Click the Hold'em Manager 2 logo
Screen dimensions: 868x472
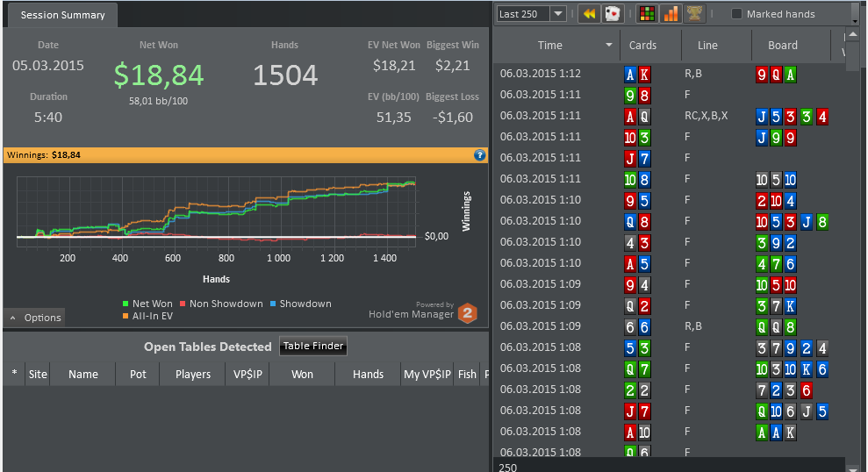point(468,313)
